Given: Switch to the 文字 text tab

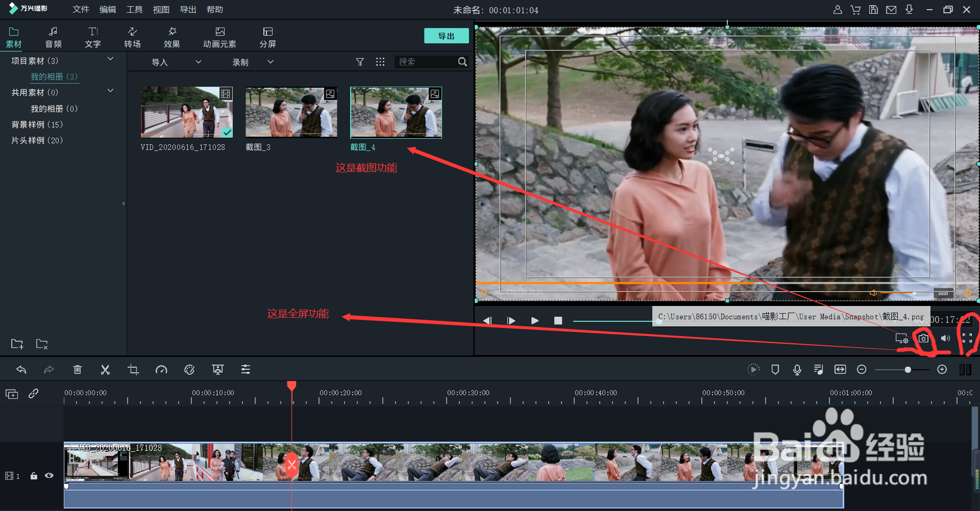Looking at the screenshot, I should 93,38.
